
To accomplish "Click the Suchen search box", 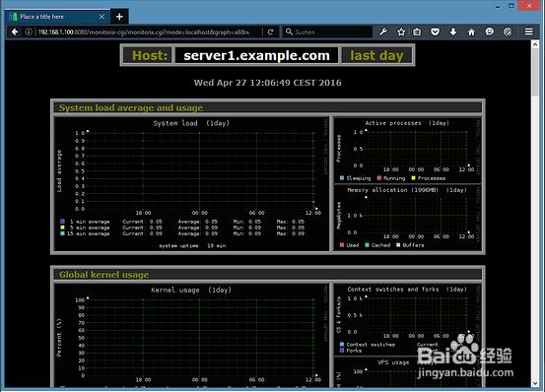I will (x=327, y=32).
